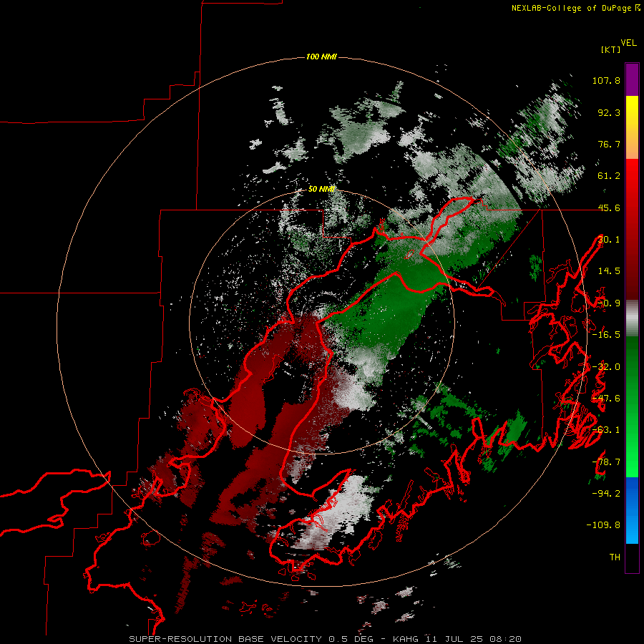Click the purple segment of velocity color bar

[x=632, y=79]
